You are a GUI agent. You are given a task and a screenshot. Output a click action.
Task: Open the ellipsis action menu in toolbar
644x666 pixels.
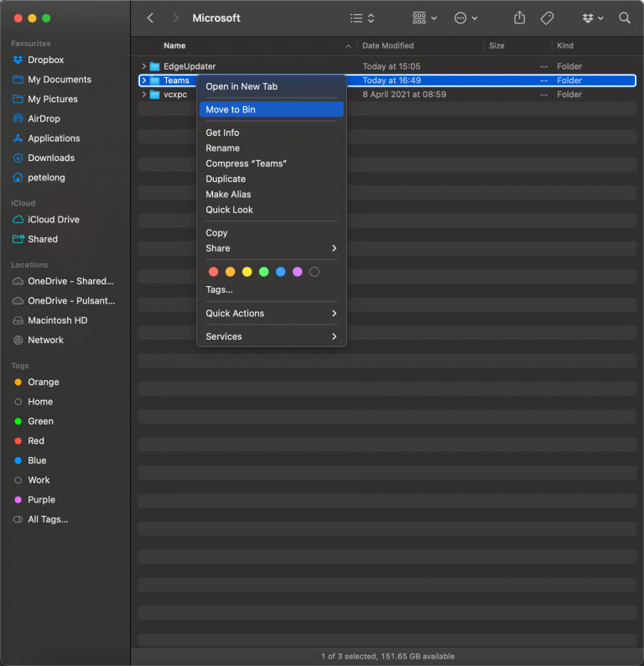click(465, 18)
